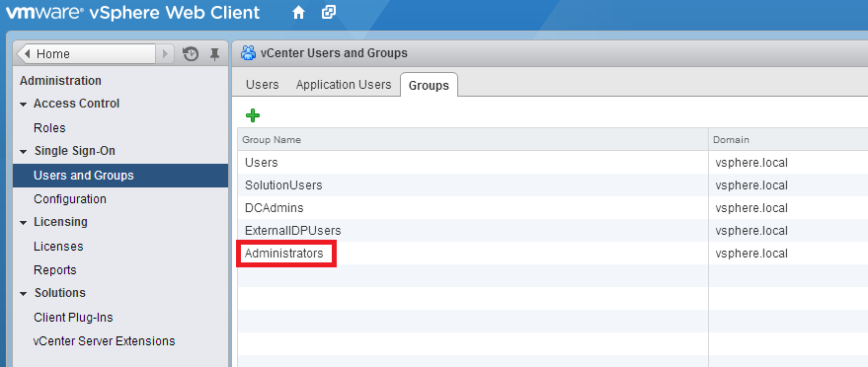Add a new group with green plus
Image resolution: width=868 pixels, height=367 pixels.
click(253, 115)
